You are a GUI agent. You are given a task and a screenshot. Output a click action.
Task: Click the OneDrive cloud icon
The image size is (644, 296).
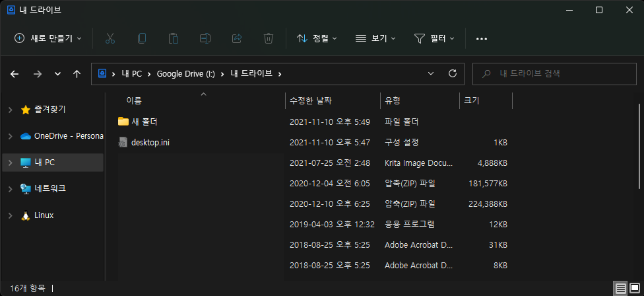(x=26, y=136)
